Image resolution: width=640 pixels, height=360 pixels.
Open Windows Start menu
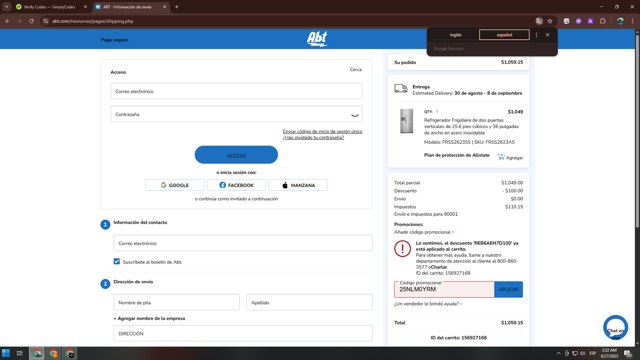point(6,353)
